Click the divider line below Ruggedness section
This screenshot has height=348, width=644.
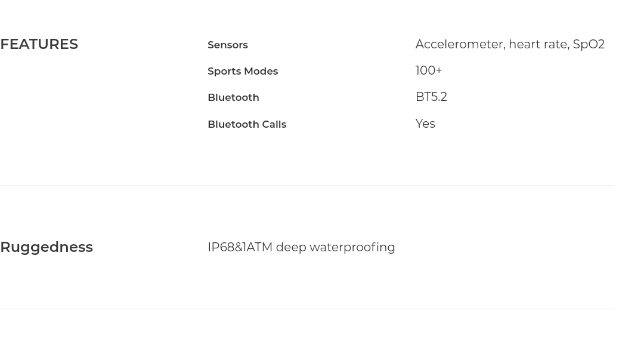point(307,309)
